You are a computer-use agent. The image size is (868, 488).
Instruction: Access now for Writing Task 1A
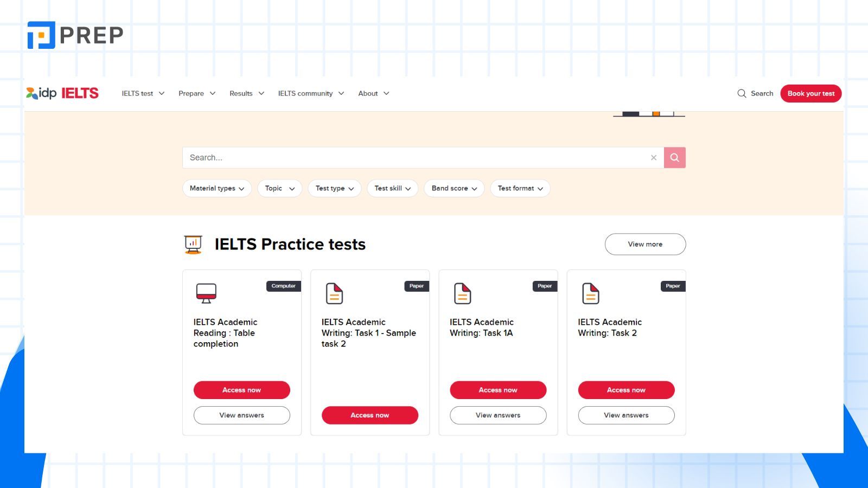(498, 390)
